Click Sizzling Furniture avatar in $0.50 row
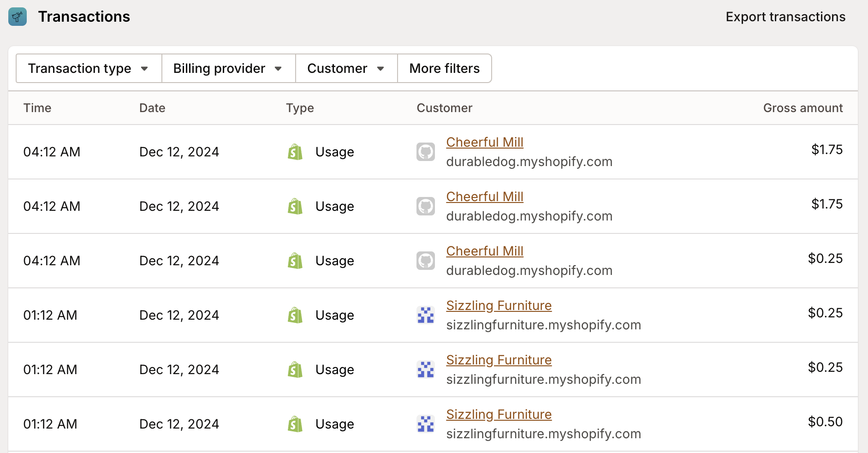Viewport: 868px width, 453px height. point(425,424)
